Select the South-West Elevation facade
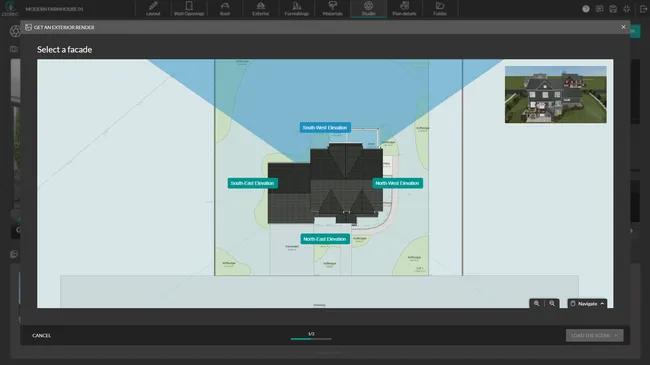Viewport: 650px width, 365px height. [x=325, y=128]
